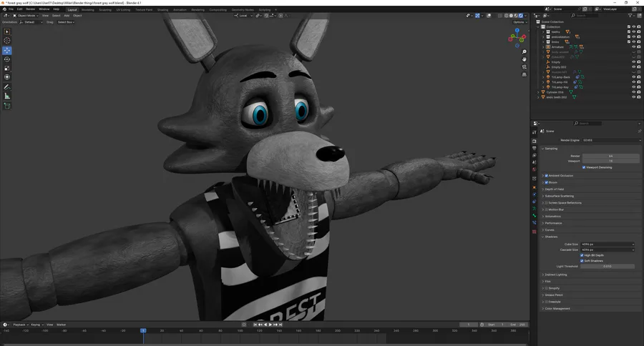
Task: Click the viewport navigation gizmo
Action: (x=517, y=37)
